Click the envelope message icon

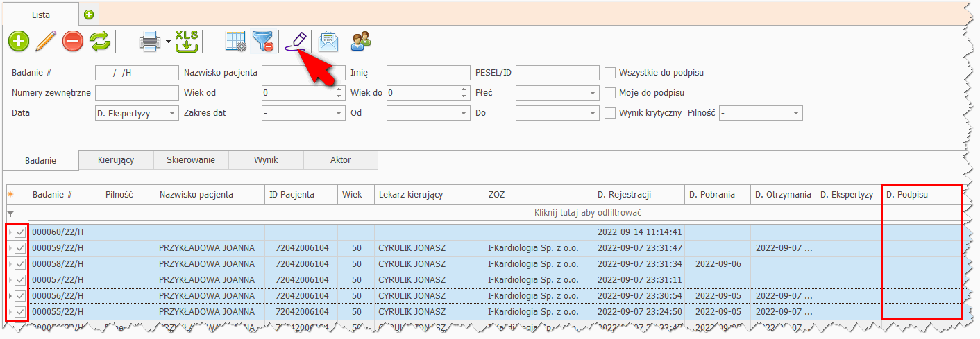click(x=328, y=42)
